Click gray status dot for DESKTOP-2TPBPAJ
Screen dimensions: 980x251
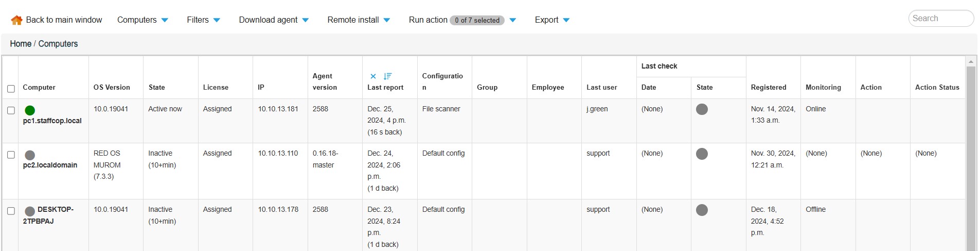point(30,211)
